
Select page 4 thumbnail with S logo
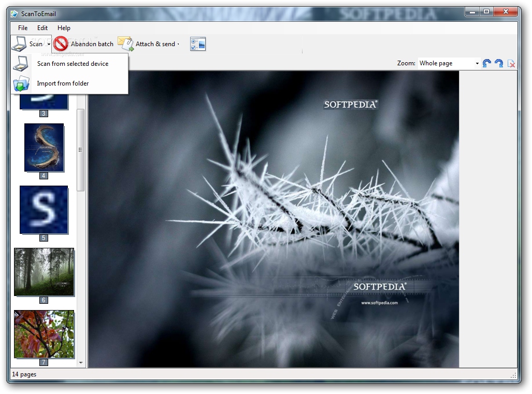click(x=44, y=147)
